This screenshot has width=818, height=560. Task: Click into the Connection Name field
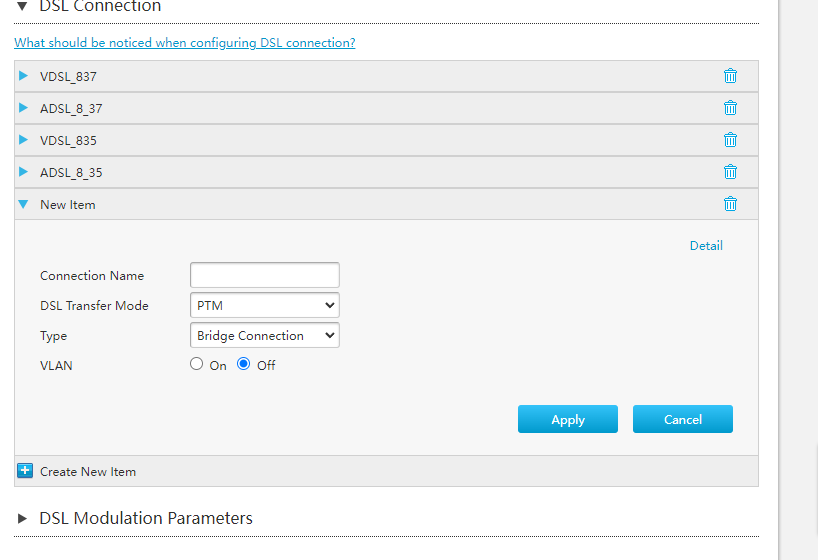pos(264,275)
